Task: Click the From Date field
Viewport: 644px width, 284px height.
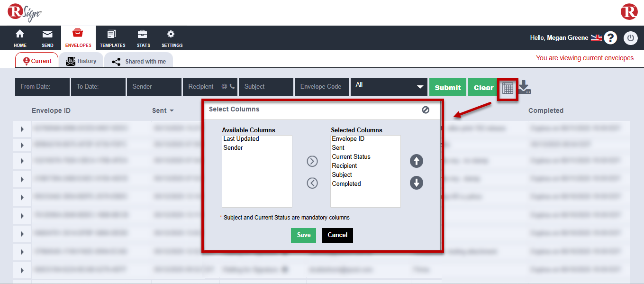Action: pos(42,87)
